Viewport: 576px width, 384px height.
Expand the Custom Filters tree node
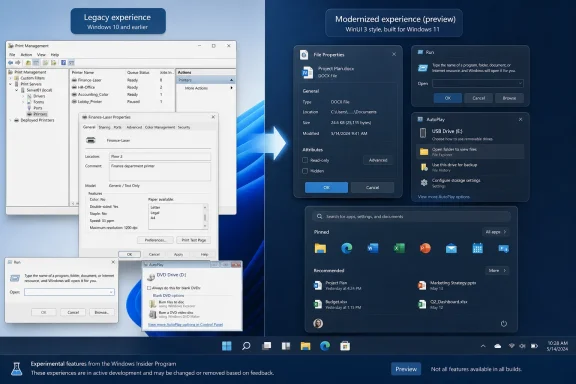(11, 78)
